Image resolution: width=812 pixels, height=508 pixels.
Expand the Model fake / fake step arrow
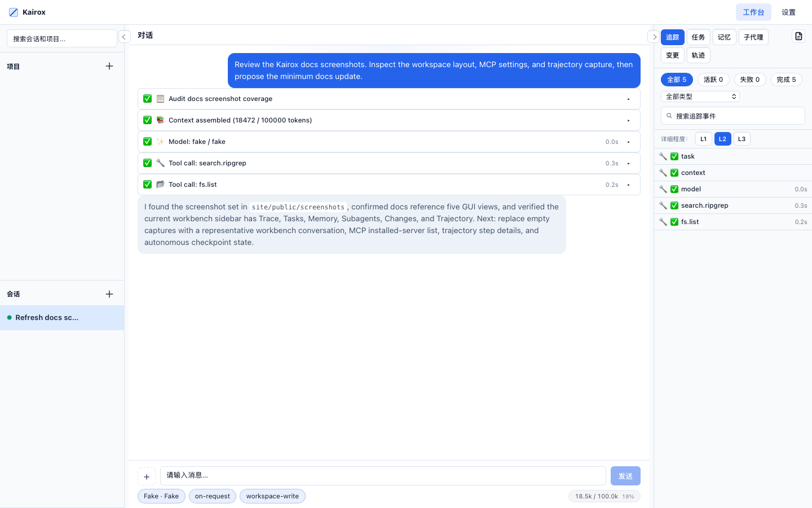(628, 142)
